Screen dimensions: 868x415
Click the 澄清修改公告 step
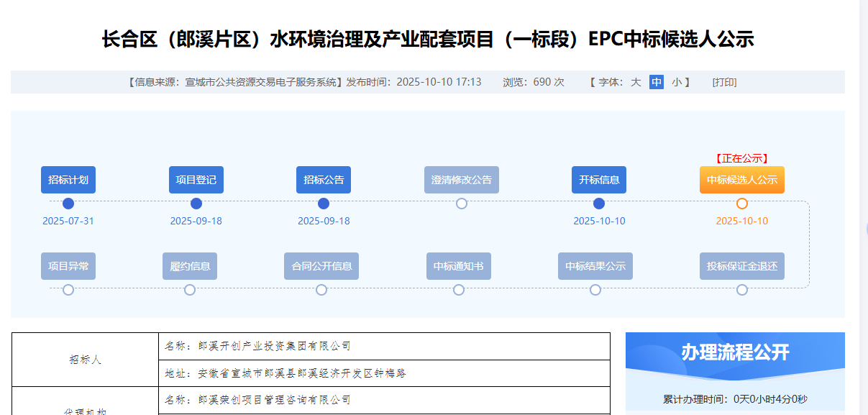(x=461, y=180)
